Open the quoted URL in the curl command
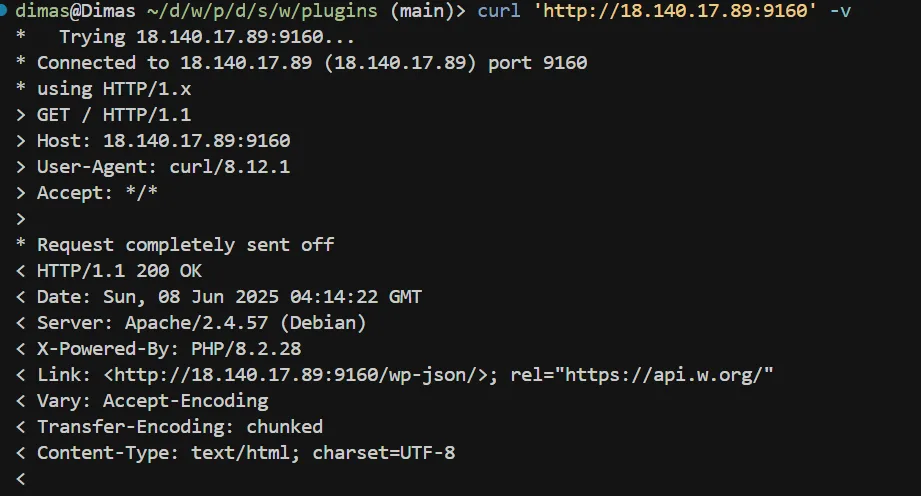The width and height of the screenshot is (921, 496). point(675,11)
